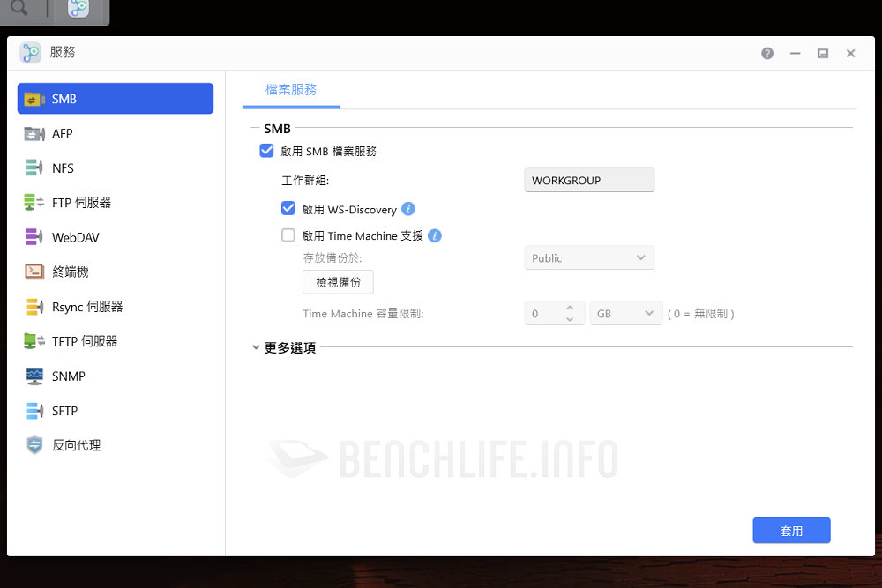Open FTP 伺服器 settings
This screenshot has width=882, height=588.
point(80,203)
